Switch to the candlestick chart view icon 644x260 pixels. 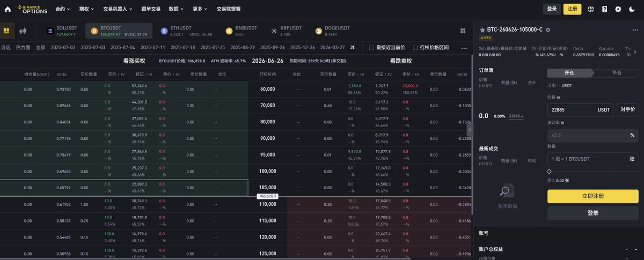(x=23, y=31)
